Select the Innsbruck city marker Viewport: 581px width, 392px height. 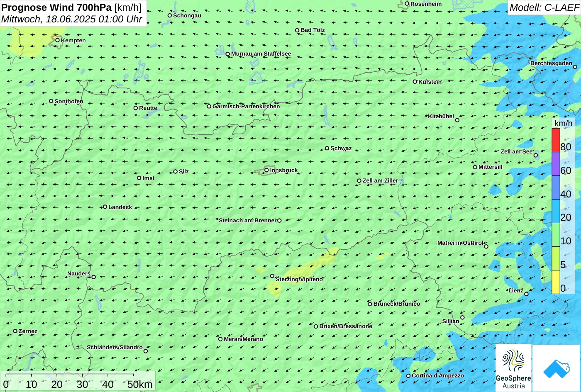coord(266,170)
